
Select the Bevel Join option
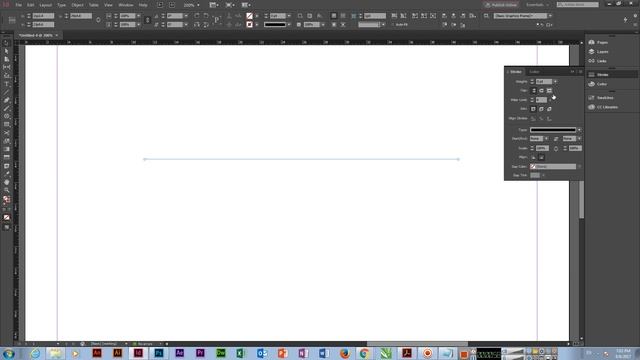(549, 109)
